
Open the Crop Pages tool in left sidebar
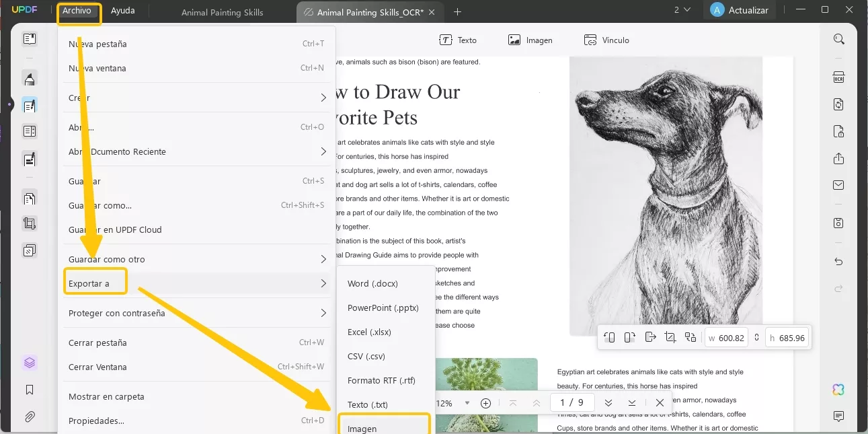tap(30, 223)
